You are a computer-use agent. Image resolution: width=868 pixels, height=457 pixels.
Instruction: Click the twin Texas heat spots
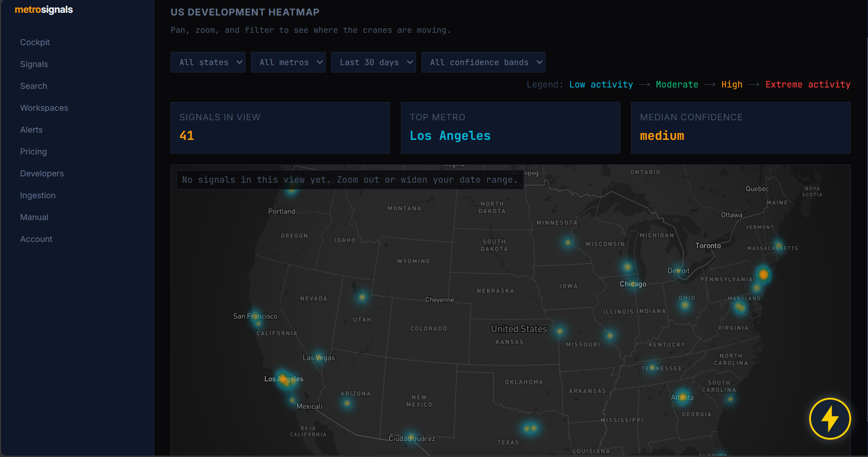pyautogui.click(x=530, y=428)
